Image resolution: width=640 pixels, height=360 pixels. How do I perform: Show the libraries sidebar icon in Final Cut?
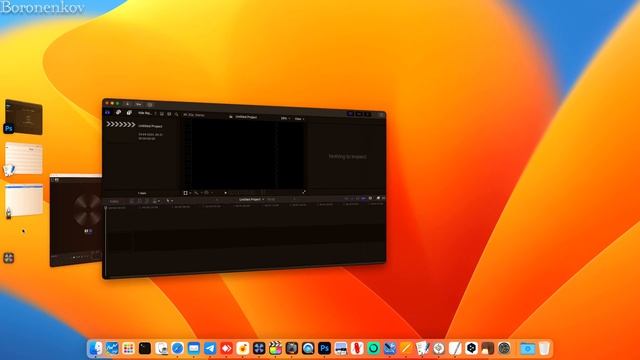(x=108, y=112)
